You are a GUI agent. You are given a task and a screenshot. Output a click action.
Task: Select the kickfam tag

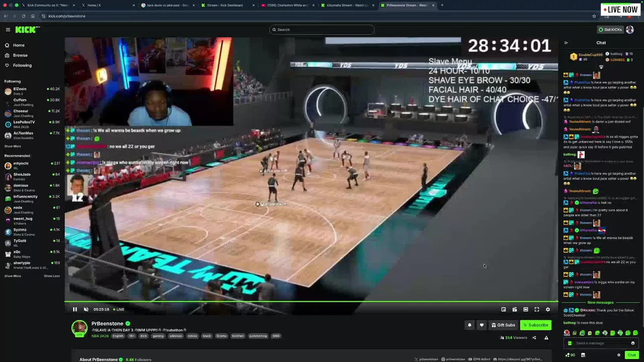[238, 336]
